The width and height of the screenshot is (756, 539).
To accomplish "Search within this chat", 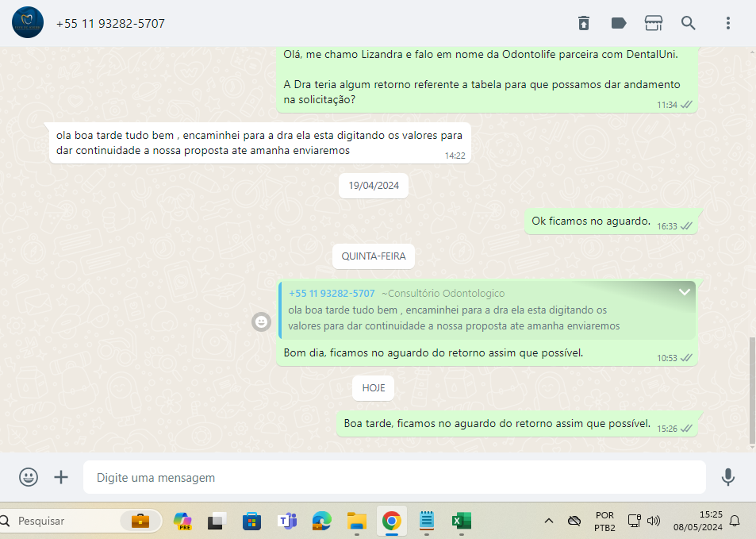I will pyautogui.click(x=688, y=23).
